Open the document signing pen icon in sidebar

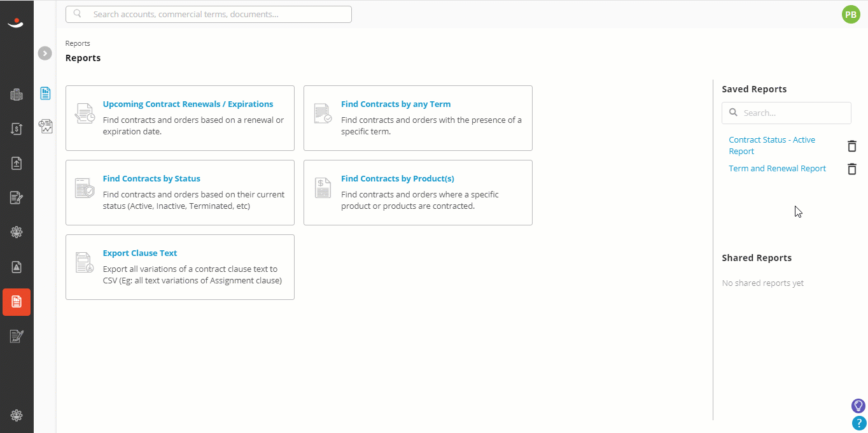pos(17,336)
